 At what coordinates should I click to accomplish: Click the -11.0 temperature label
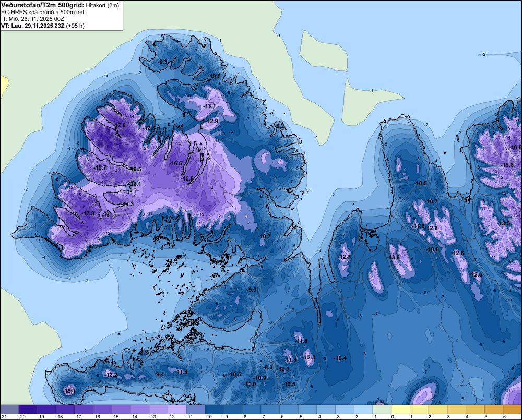pos(250,384)
